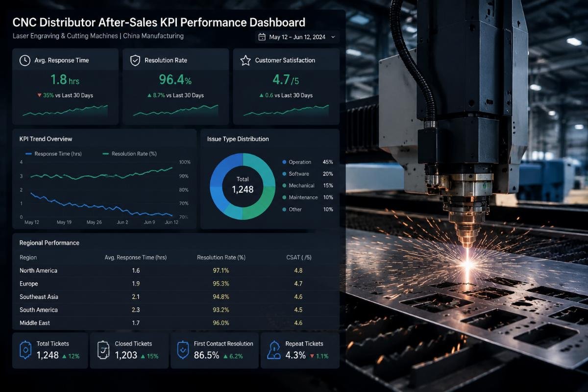Select the Southeast Asia region row

176,296
